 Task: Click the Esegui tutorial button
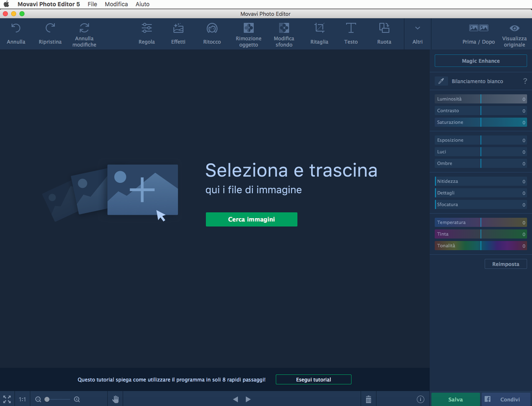pos(314,380)
